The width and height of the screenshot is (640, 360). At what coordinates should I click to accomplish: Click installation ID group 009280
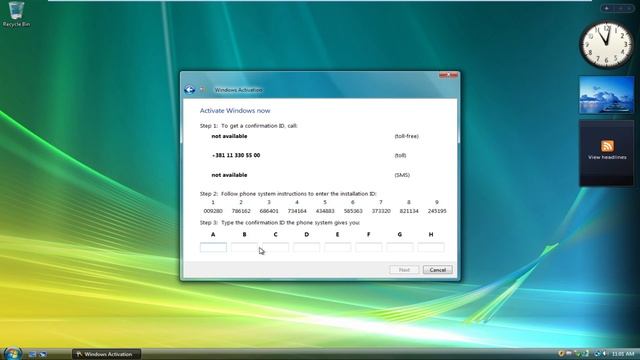pyautogui.click(x=213, y=211)
